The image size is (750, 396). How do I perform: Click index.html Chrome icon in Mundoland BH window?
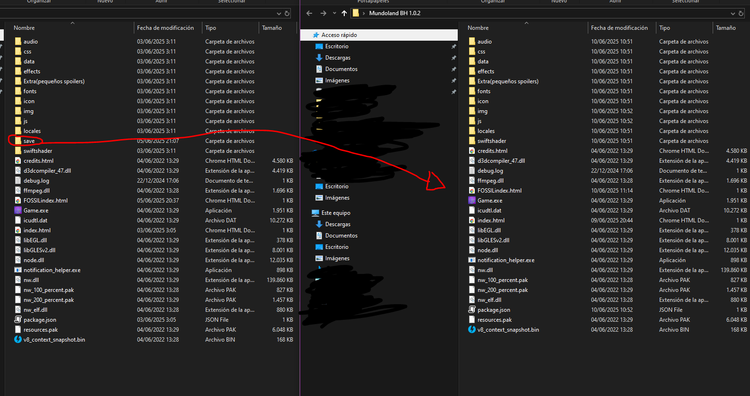click(x=472, y=220)
